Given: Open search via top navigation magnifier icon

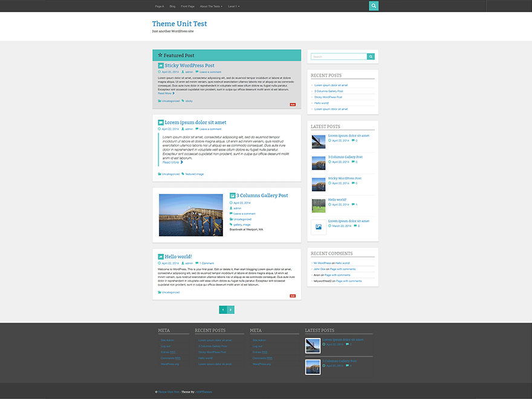Looking at the screenshot, I should 374,6.
